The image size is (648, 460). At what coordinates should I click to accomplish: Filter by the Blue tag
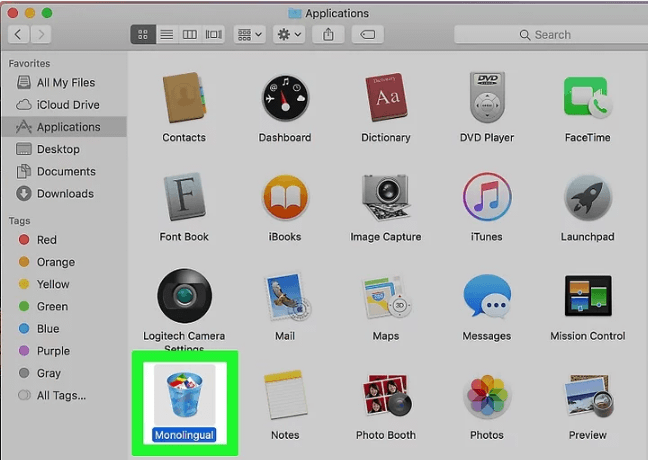pos(64,329)
